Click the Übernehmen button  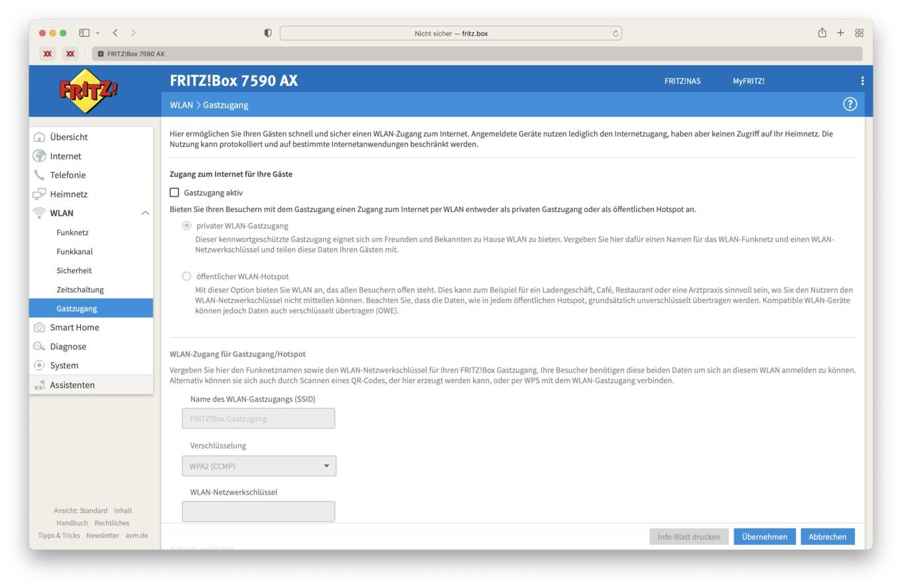(765, 537)
